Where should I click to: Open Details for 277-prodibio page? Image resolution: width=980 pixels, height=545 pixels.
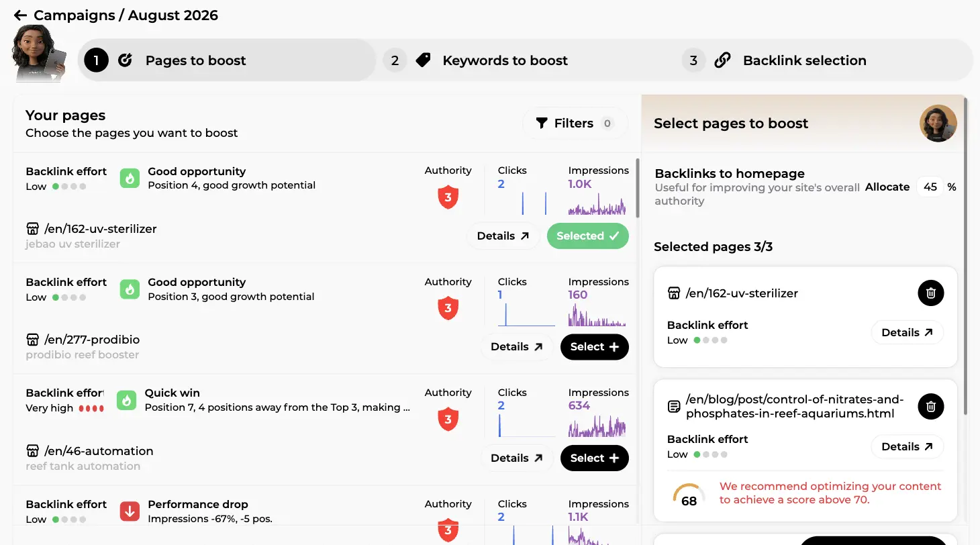[x=517, y=347]
